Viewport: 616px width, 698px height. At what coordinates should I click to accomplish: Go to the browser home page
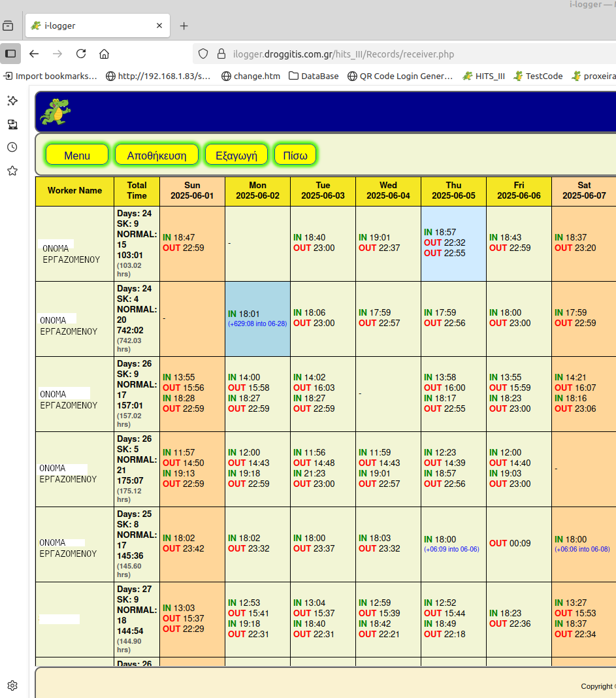pyautogui.click(x=104, y=54)
